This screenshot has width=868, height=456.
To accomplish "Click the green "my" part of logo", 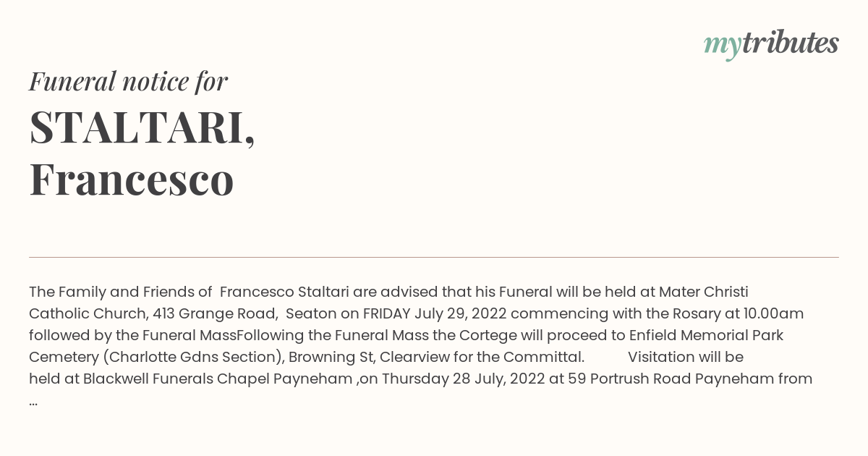I will coord(723,46).
